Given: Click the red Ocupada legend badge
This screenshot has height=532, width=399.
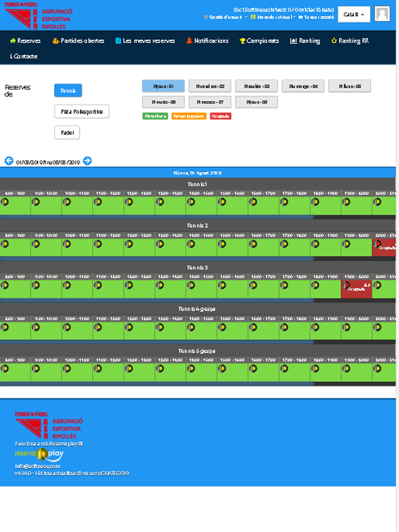Looking at the screenshot, I should click(220, 116).
